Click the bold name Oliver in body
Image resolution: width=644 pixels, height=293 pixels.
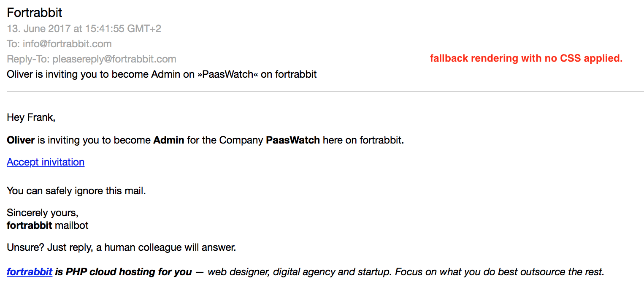[21, 140]
